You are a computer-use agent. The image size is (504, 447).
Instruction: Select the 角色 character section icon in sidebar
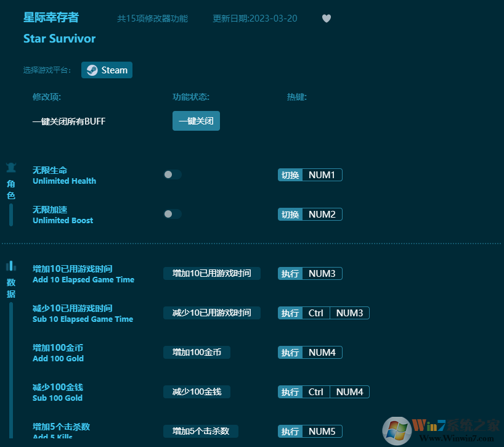click(x=11, y=168)
